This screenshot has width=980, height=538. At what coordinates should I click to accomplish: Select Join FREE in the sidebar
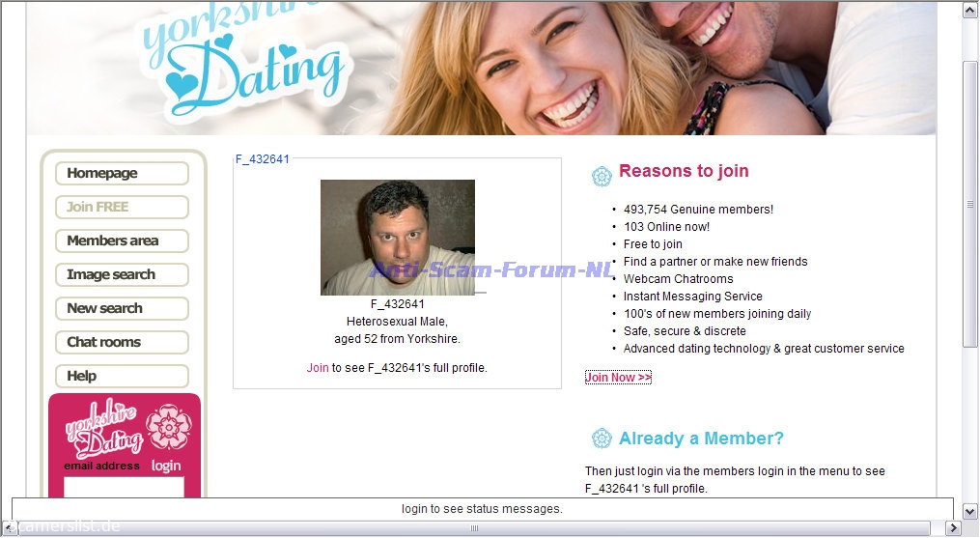[x=122, y=208]
